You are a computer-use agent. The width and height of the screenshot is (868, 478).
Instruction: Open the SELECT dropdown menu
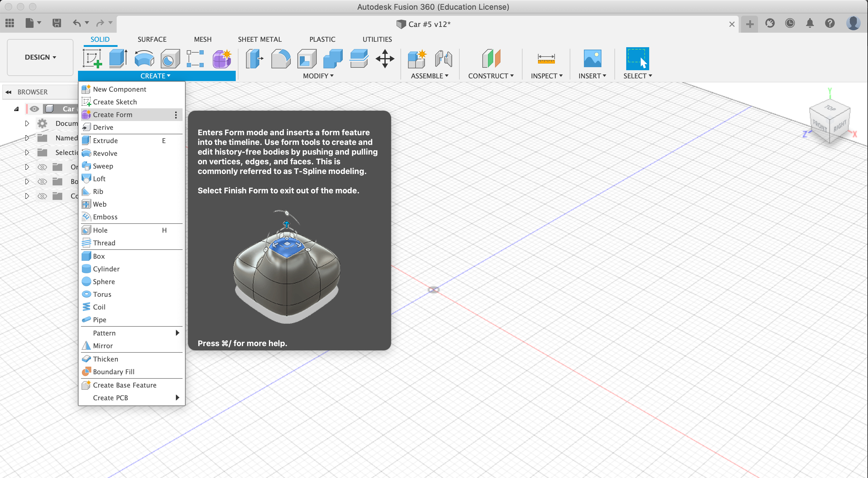[x=637, y=76]
